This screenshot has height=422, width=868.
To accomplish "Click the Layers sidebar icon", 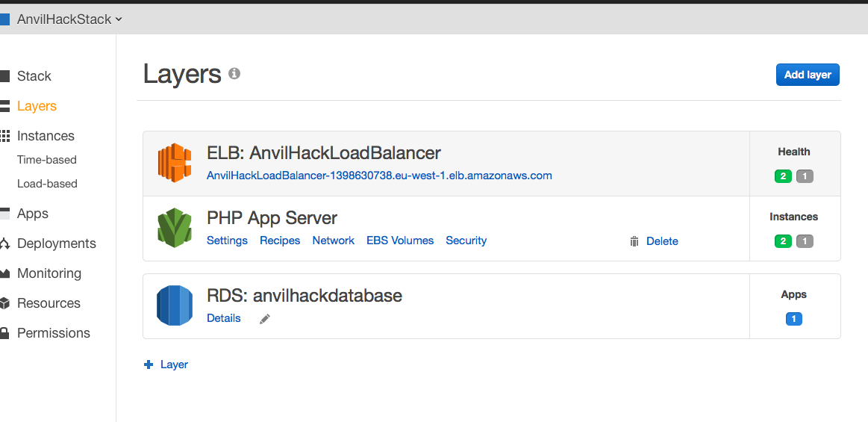I will pyautogui.click(x=5, y=106).
